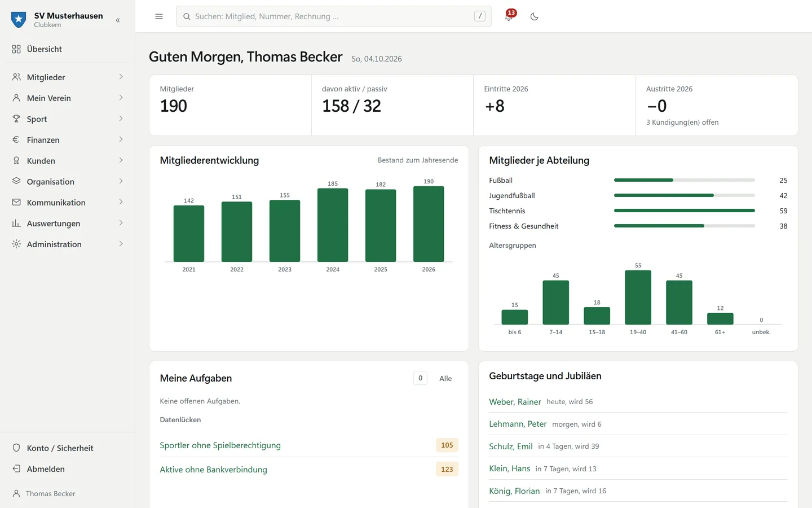
Task: Click the Abmelden logout icon
Action: click(x=16, y=468)
